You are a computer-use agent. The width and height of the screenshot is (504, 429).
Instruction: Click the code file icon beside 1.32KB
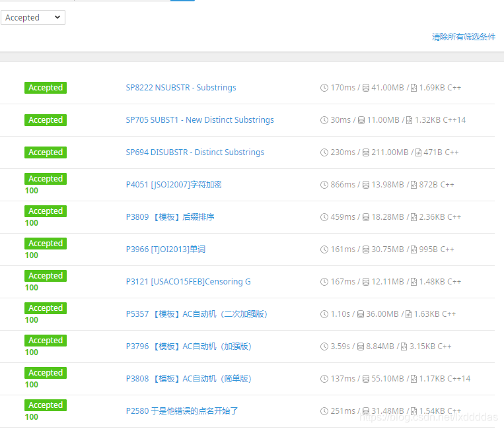pos(409,120)
